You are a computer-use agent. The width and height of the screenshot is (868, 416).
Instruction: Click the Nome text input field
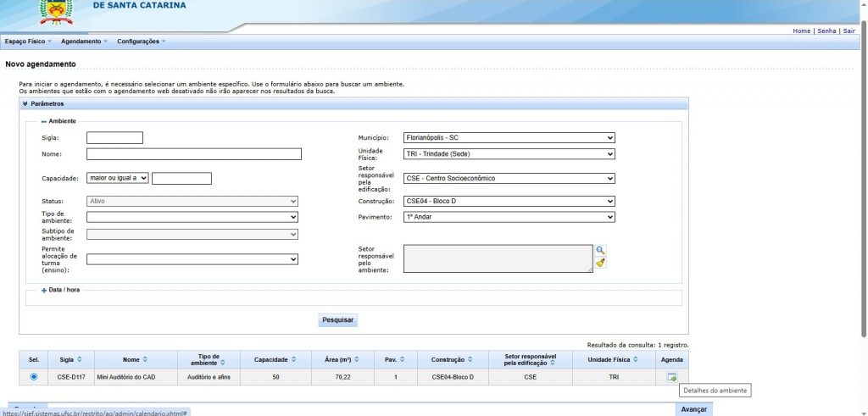pyautogui.click(x=194, y=154)
